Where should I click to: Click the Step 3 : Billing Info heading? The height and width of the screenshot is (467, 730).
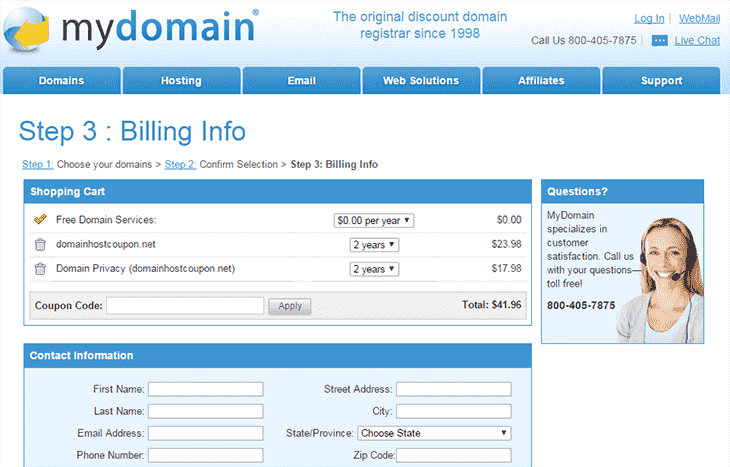(132, 131)
